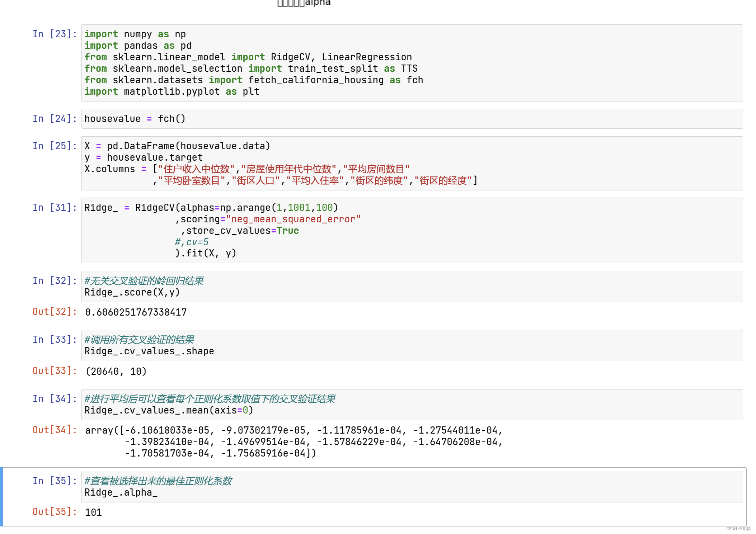The height and width of the screenshot is (534, 756).
Task: Click the Out[35] prompt label
Action: [x=55, y=512]
